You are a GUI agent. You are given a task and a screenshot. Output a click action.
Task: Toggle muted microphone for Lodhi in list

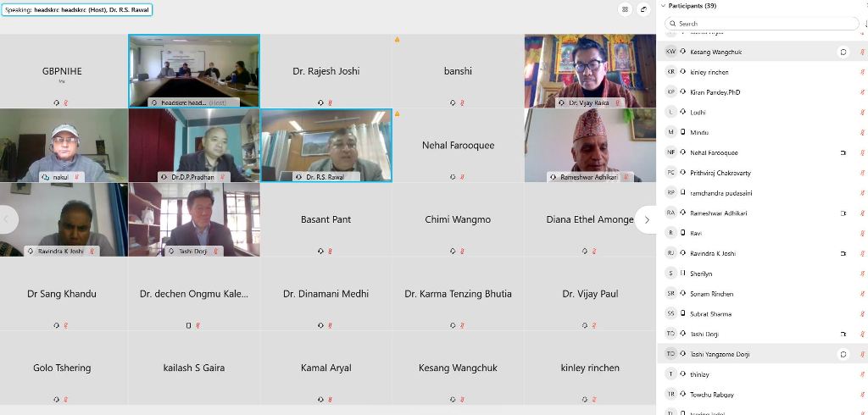[862, 113]
